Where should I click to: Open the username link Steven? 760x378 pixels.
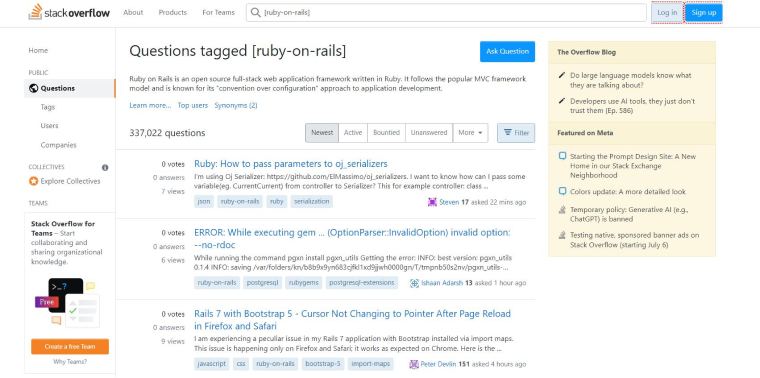coord(449,202)
